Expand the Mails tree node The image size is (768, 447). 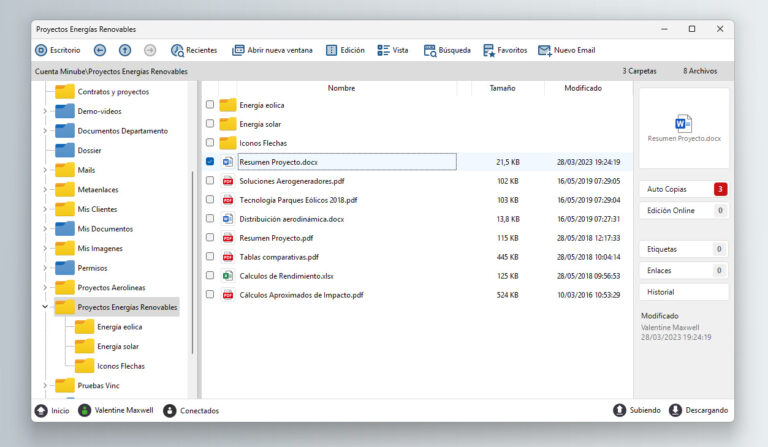coord(45,170)
